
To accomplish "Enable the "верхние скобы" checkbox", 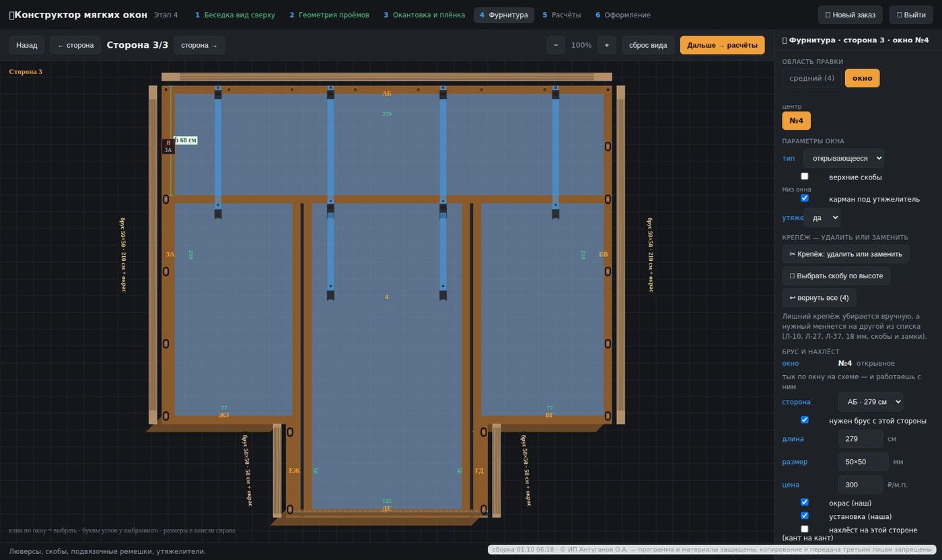I will pyautogui.click(x=804, y=176).
